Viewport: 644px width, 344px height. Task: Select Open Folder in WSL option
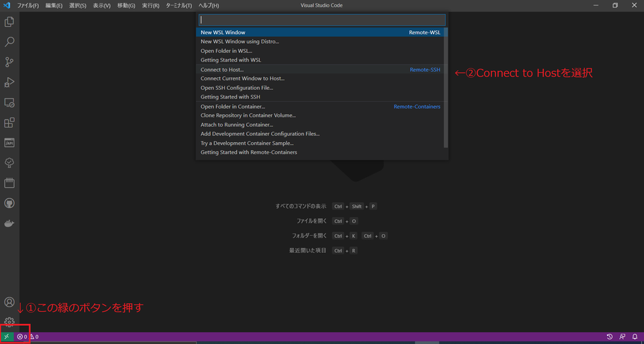(321, 51)
